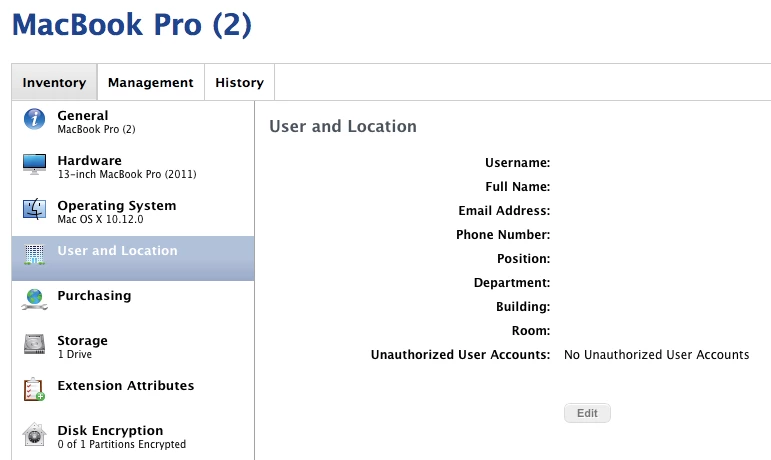Click the User and Location section heading

coord(343,126)
